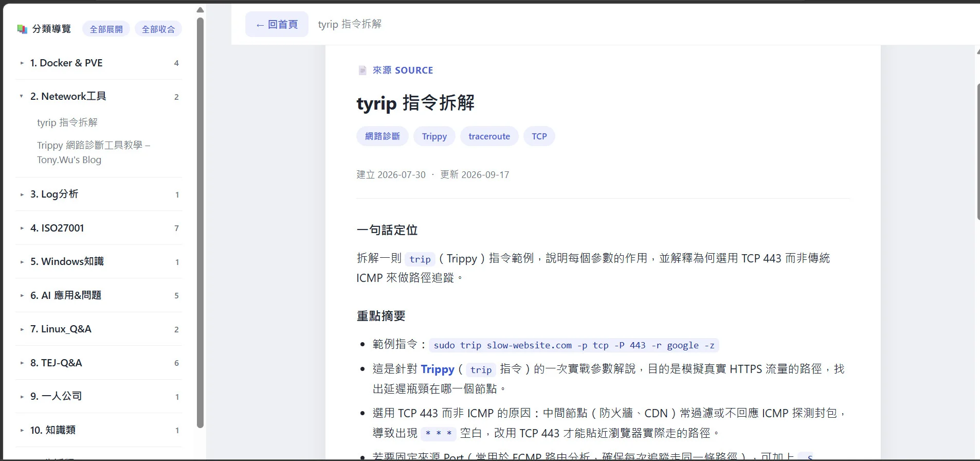
Task: Click the 更新 2026-09-17 date text
Action: click(475, 175)
